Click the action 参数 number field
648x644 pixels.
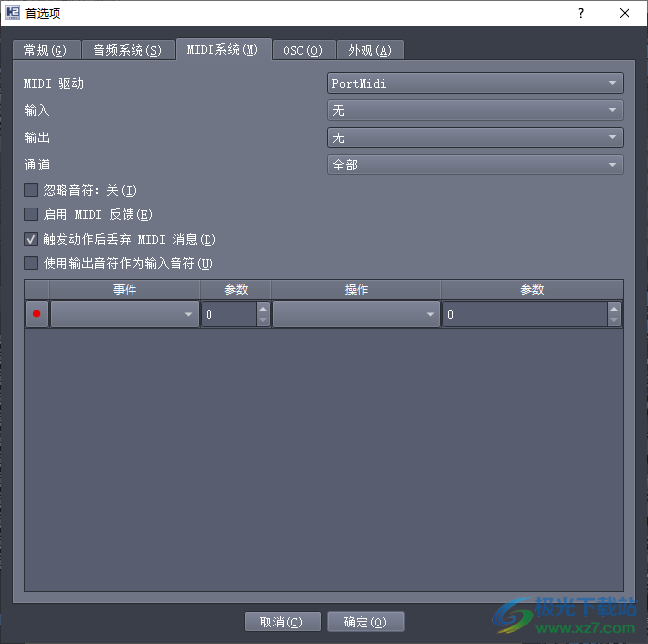525,315
